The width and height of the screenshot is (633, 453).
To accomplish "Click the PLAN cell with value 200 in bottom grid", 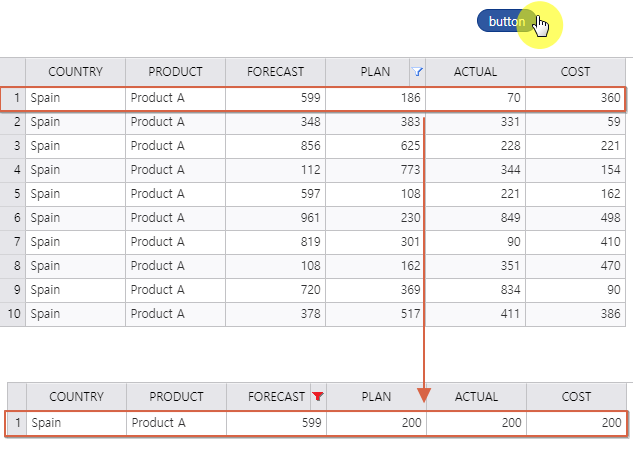I will tap(376, 423).
